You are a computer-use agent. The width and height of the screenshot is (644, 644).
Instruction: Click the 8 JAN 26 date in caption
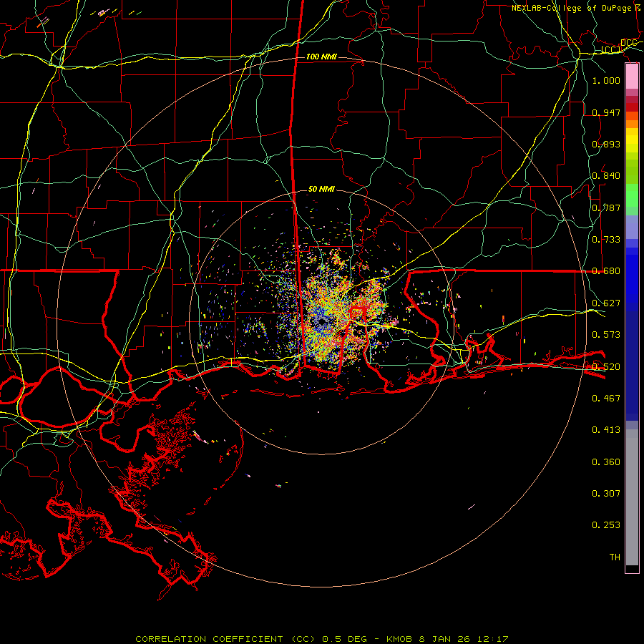[x=444, y=639]
